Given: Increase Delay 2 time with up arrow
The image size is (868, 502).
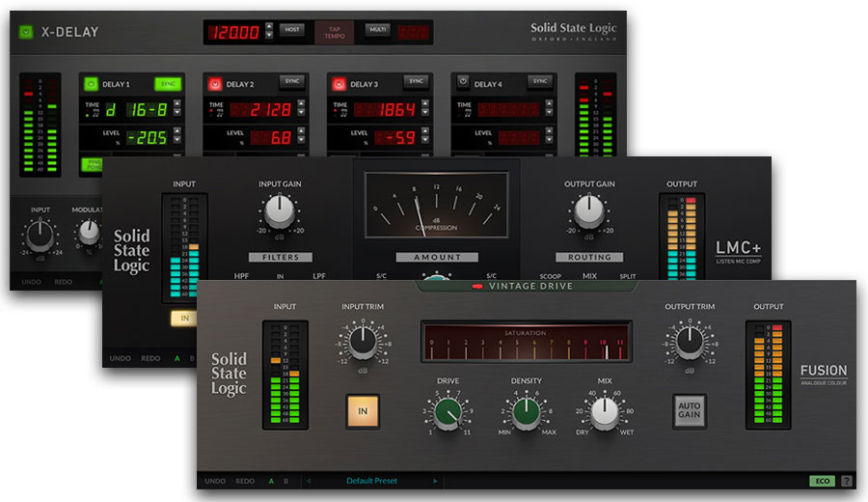Looking at the screenshot, I should click(x=301, y=103).
